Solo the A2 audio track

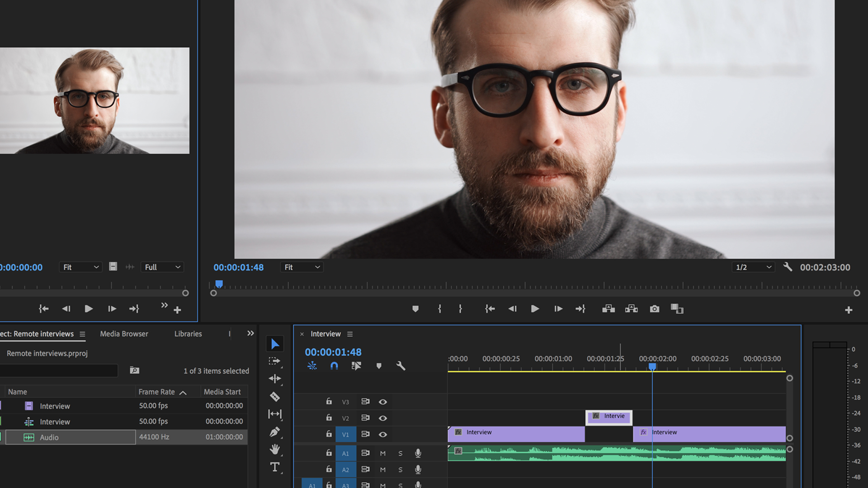tap(400, 469)
